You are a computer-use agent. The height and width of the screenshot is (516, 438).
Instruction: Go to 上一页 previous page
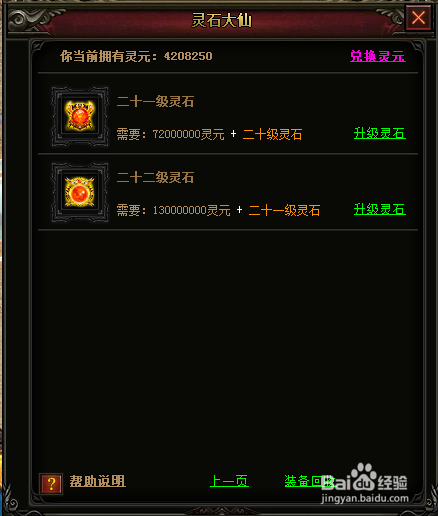[229, 481]
